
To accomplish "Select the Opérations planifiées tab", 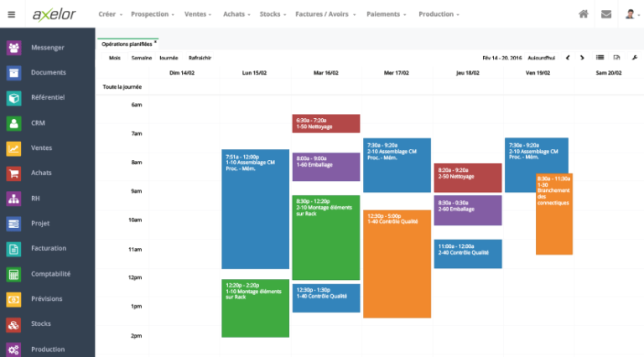I will (127, 44).
